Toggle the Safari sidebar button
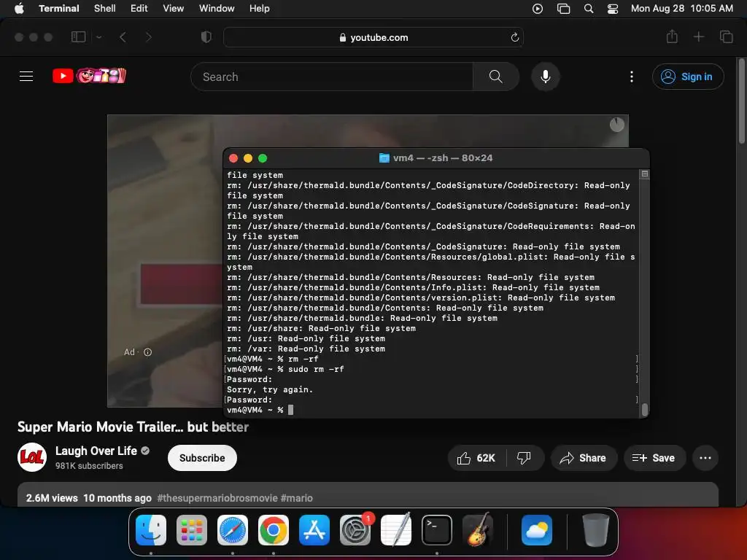The width and height of the screenshot is (747, 560). (78, 36)
